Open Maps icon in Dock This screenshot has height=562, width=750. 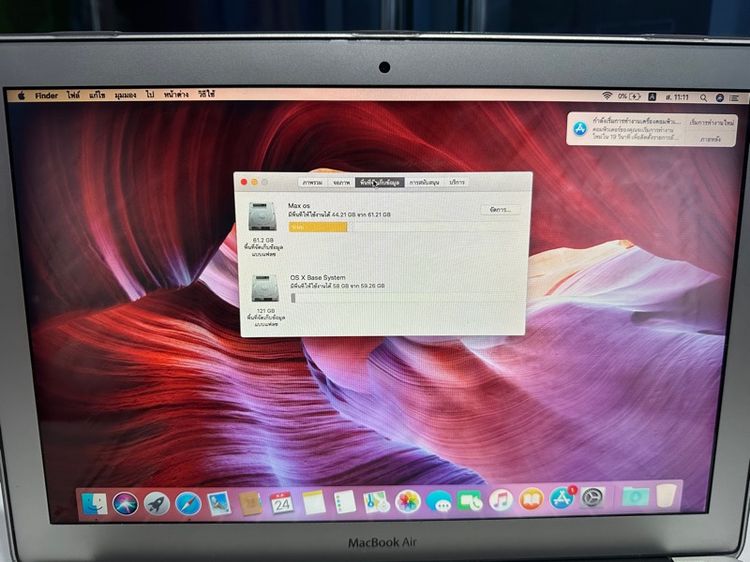coord(376,502)
